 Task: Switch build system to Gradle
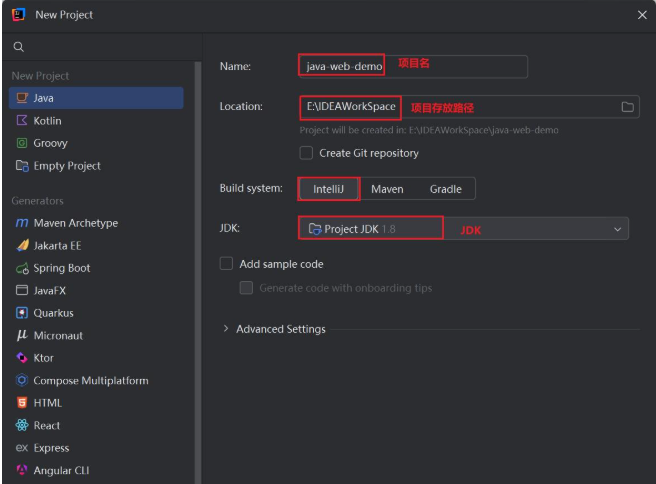click(446, 189)
